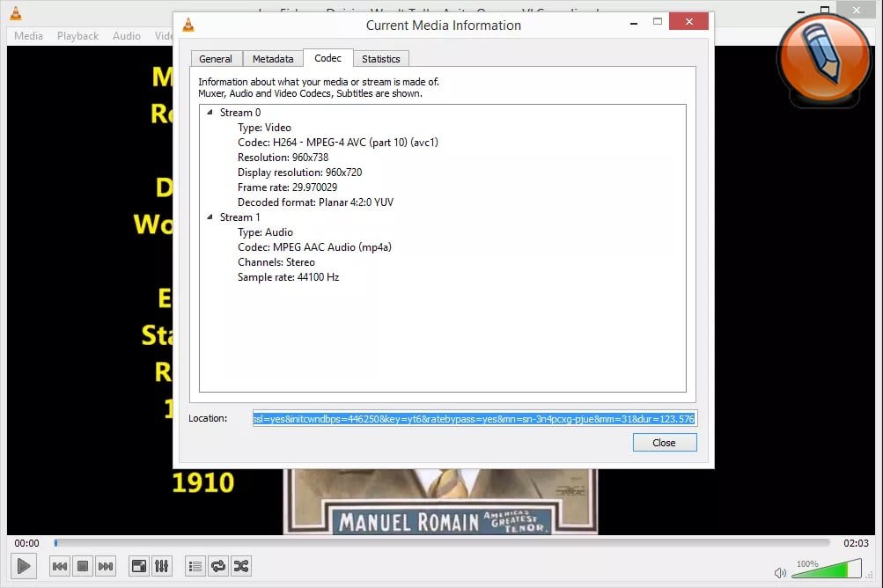Click the VLC cone icon in the dialog
The height and width of the screenshot is (588, 883).
[188, 25]
